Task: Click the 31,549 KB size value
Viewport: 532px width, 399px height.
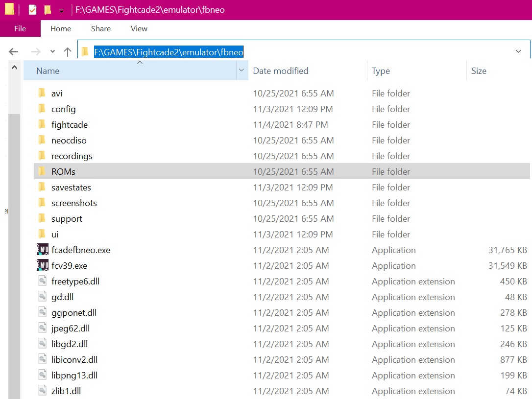Action: 508,266
